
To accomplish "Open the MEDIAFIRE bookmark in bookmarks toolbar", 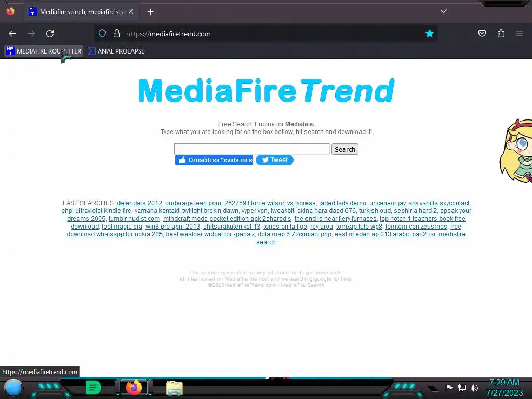I will (44, 51).
